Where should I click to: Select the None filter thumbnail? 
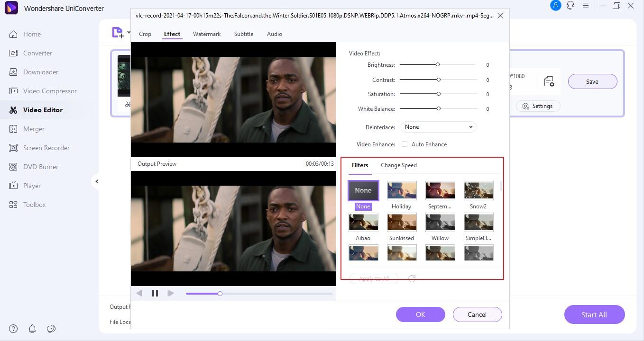[363, 190]
